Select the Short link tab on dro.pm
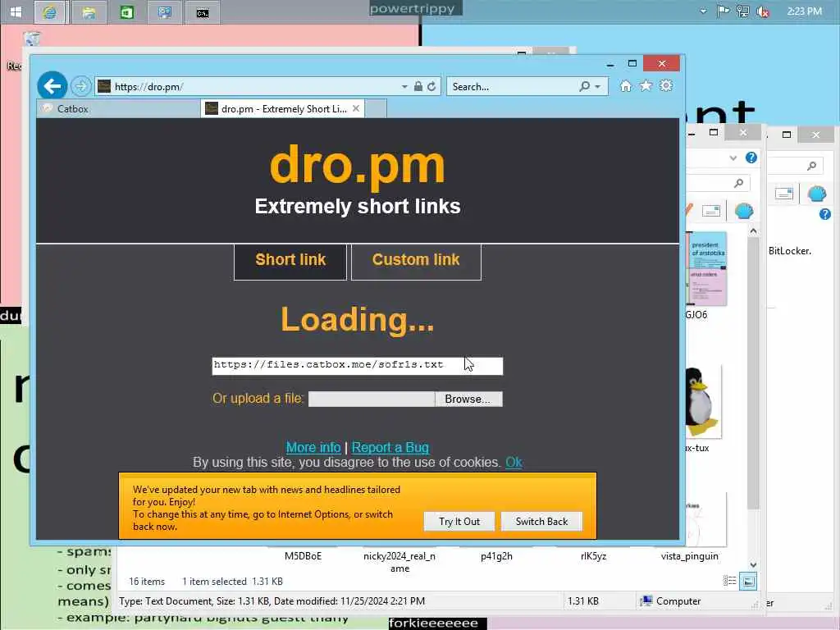The width and height of the screenshot is (840, 630). click(290, 262)
